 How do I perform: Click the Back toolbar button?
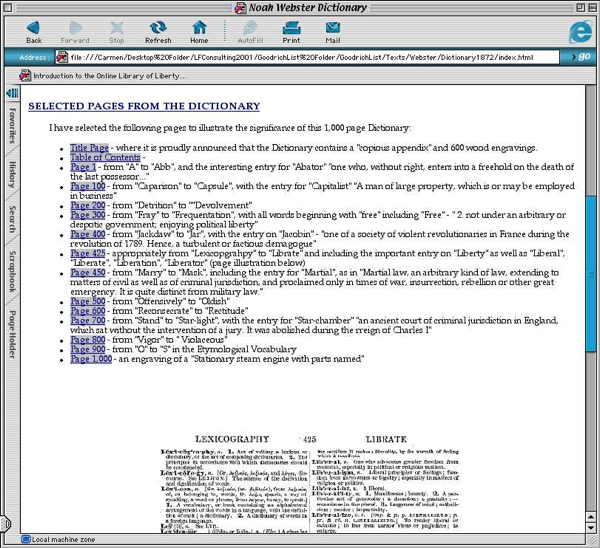[x=34, y=32]
